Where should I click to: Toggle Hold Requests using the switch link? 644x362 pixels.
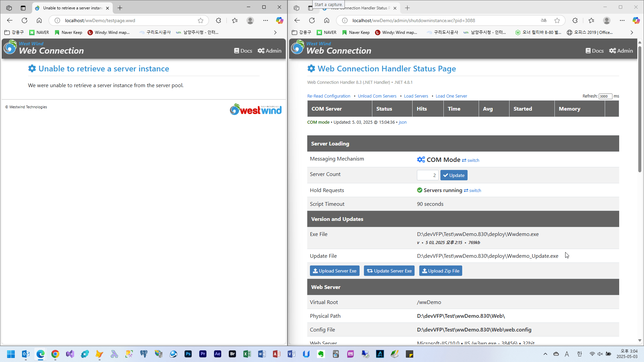coord(472,191)
